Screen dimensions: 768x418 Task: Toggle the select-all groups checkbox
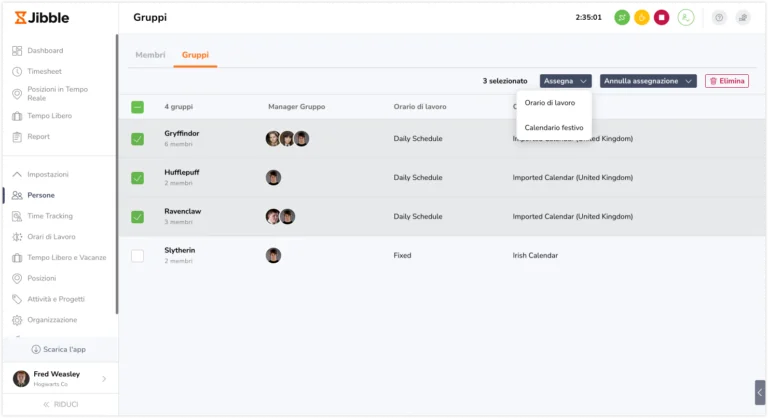[138, 107]
